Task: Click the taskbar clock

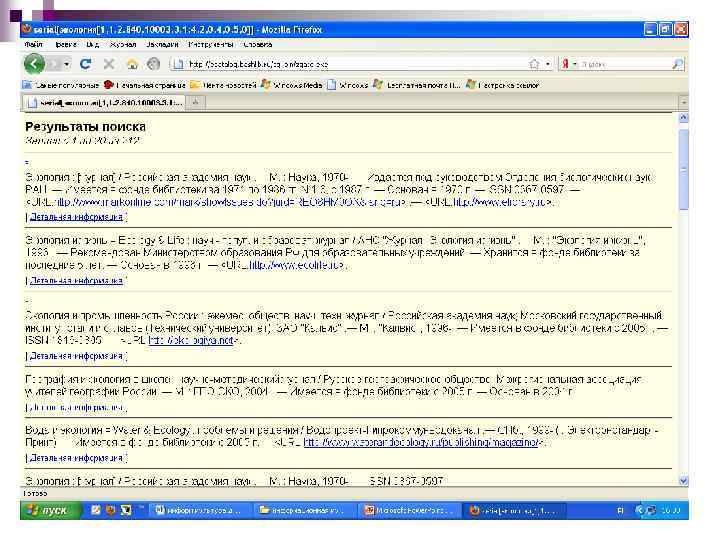Action: pos(671,510)
